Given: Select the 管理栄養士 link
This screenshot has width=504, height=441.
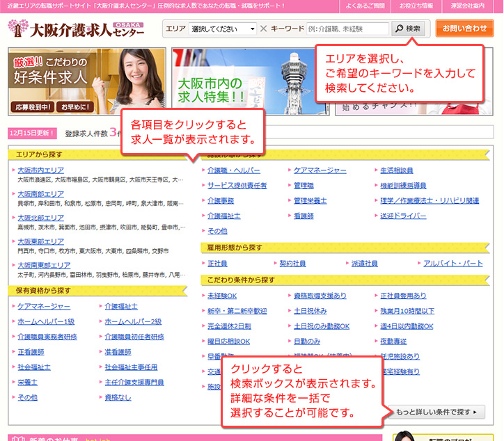Looking at the screenshot, I should (x=310, y=200).
